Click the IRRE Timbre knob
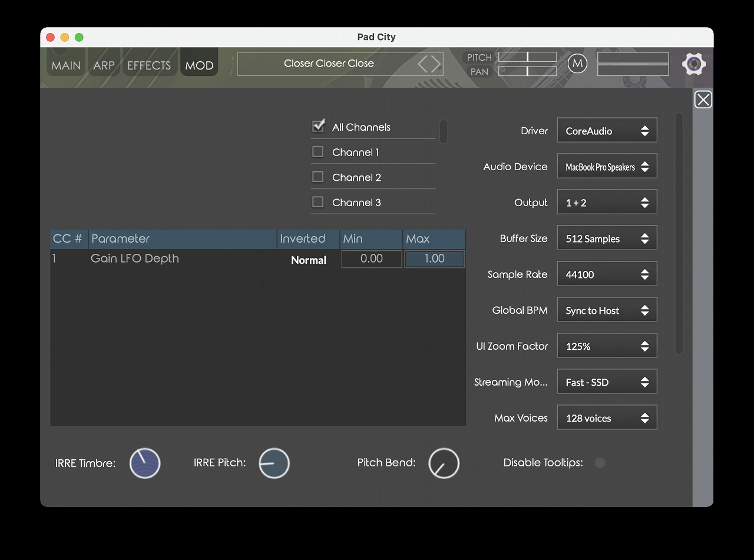This screenshot has height=560, width=754. point(145,463)
